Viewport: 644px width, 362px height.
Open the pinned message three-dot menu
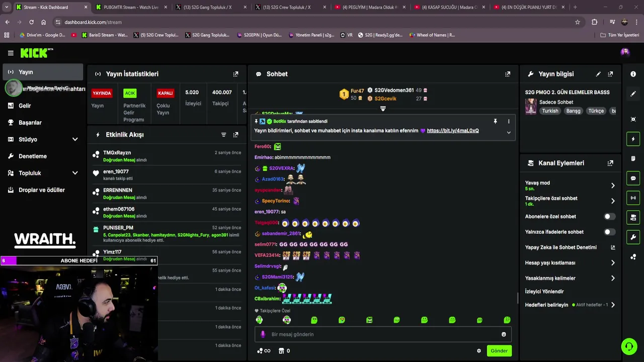[x=509, y=121]
